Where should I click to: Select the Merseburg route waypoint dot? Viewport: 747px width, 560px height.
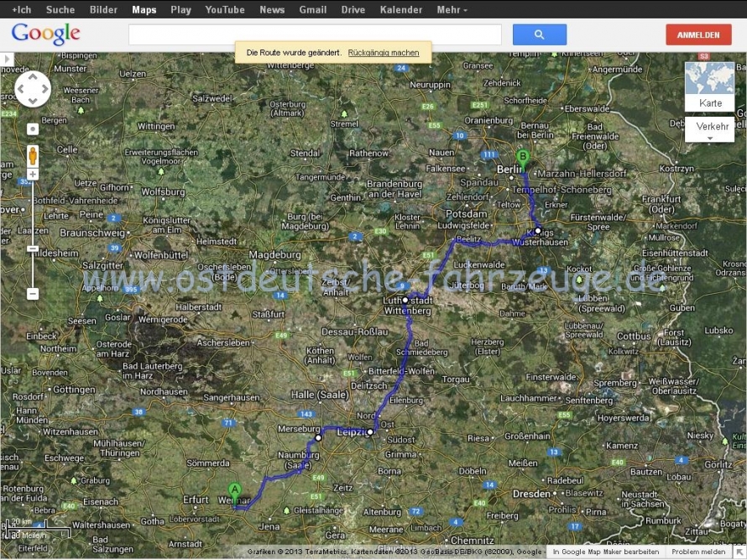318,438
